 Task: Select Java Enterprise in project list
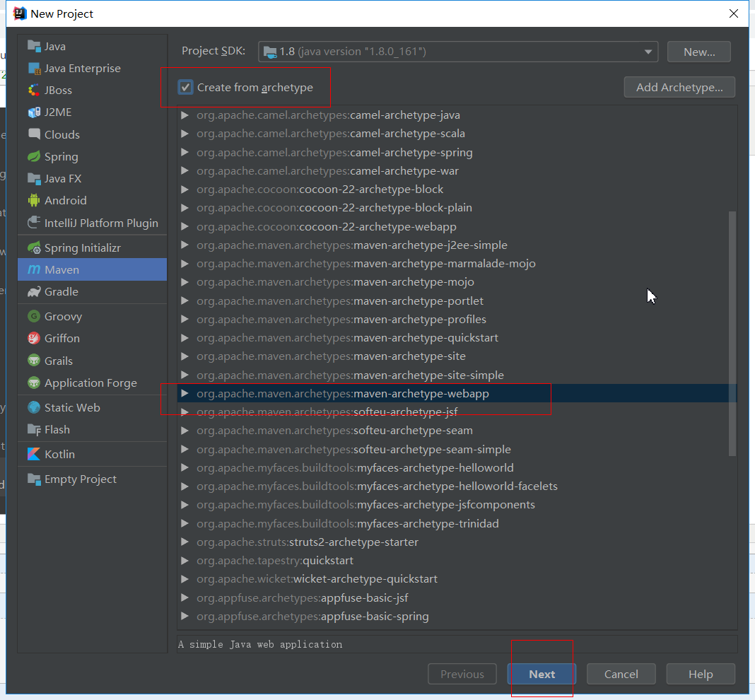pos(82,69)
